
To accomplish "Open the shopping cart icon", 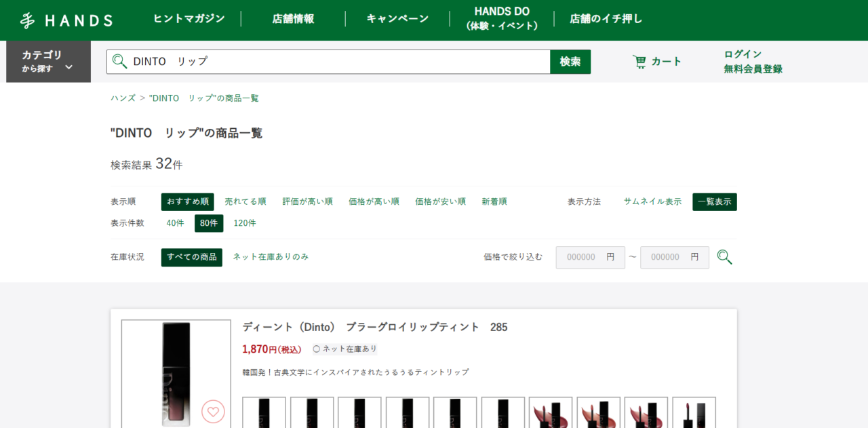I will coord(639,62).
